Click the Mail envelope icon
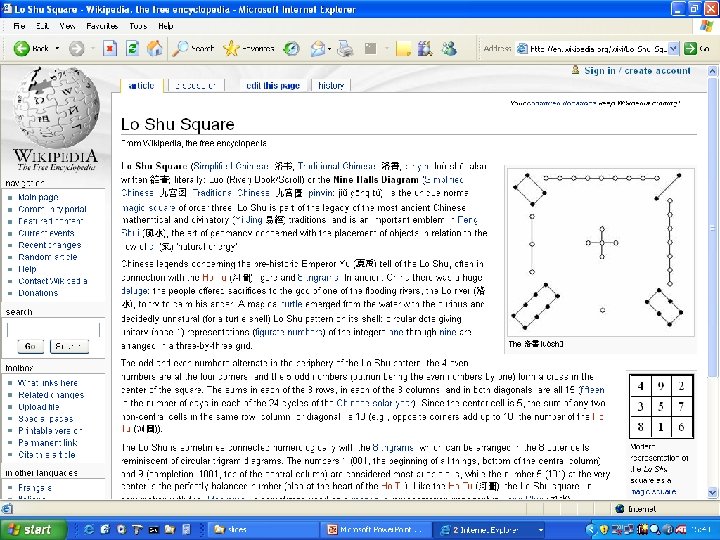 pyautogui.click(x=317, y=48)
